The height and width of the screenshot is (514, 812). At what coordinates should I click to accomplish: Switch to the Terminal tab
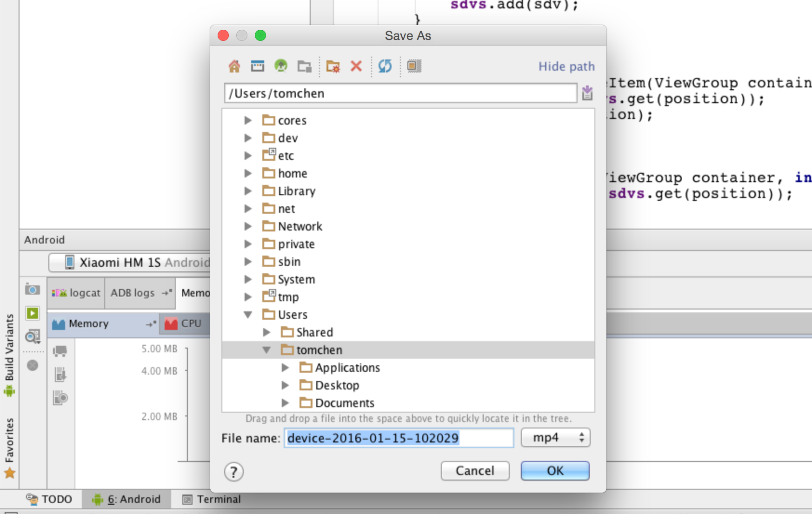212,499
